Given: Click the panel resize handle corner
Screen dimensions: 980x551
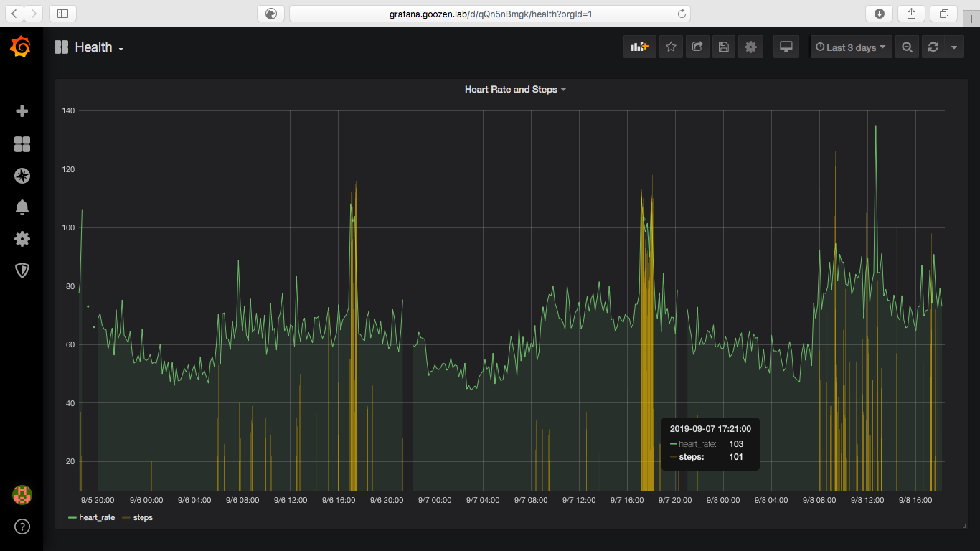Looking at the screenshot, I should (x=964, y=527).
